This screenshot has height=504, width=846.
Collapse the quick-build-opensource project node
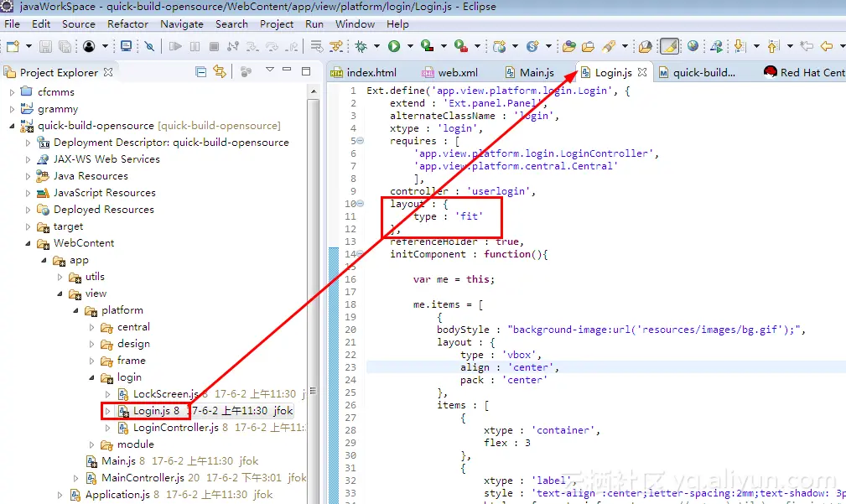13,126
